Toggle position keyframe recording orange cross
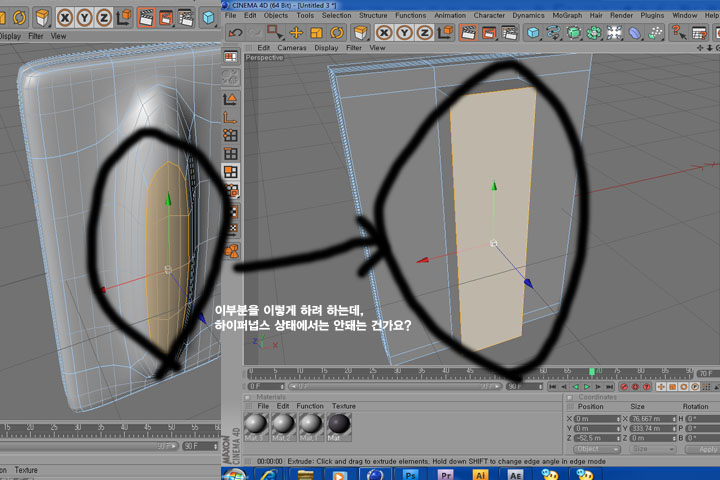This screenshot has width=720, height=480. click(661, 387)
